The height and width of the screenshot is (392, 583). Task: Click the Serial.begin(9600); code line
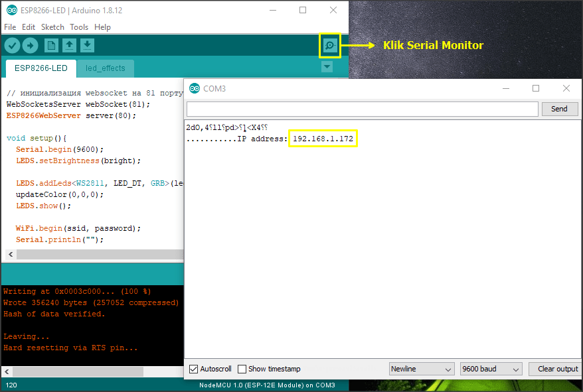point(60,149)
